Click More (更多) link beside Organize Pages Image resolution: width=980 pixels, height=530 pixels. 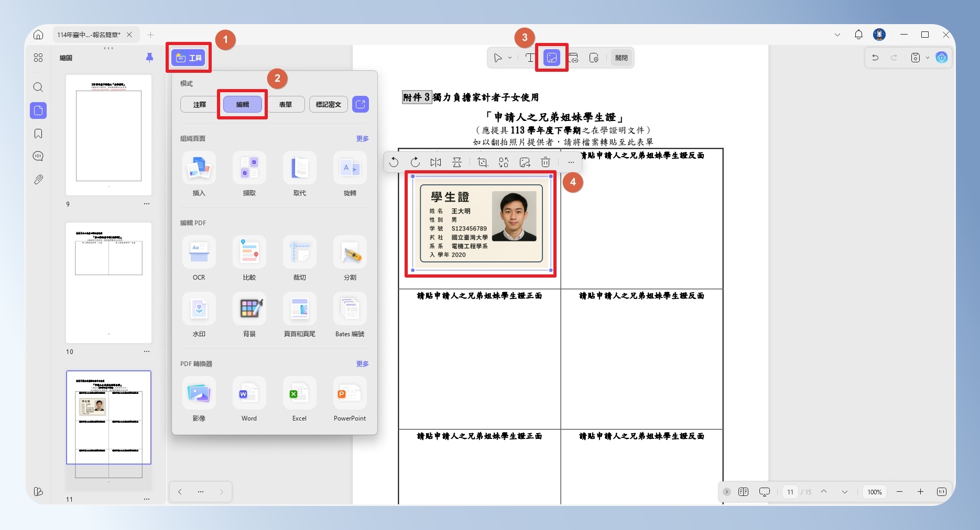coord(363,138)
